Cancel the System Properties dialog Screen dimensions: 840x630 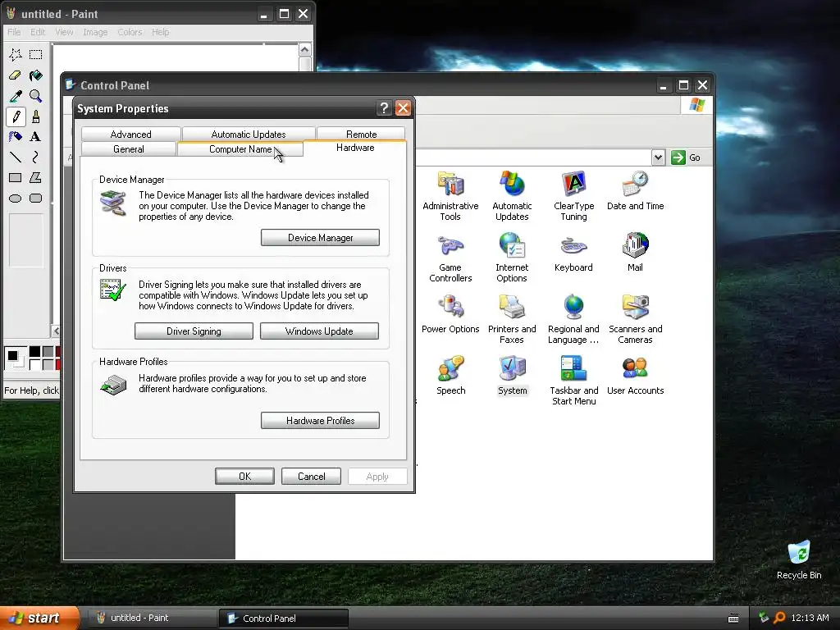point(311,477)
